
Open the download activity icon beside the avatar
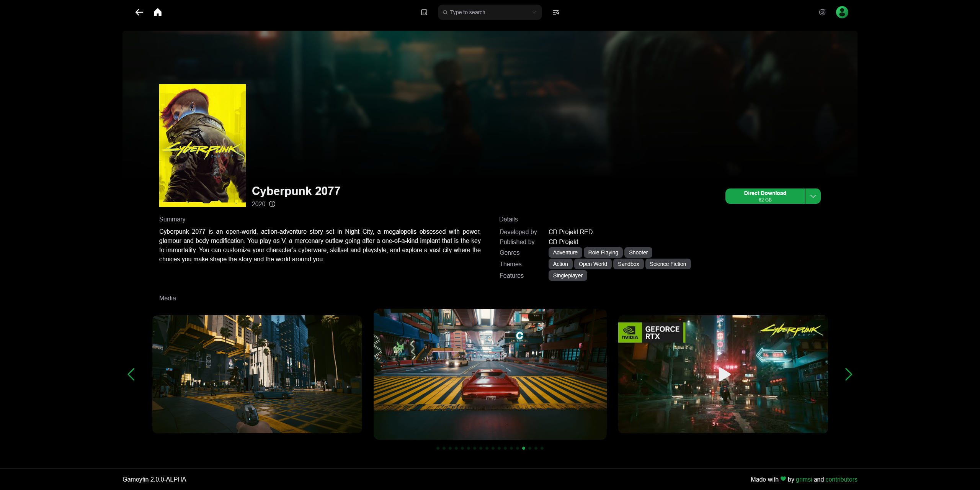[x=822, y=12]
